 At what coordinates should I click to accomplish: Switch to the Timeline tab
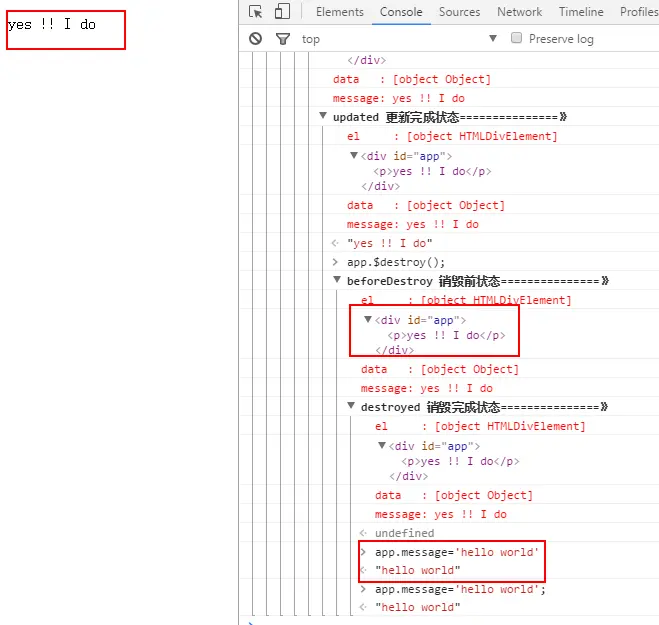click(581, 12)
